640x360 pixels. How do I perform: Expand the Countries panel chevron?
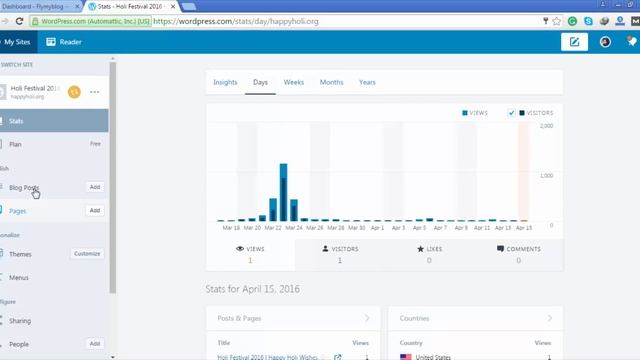click(x=549, y=318)
